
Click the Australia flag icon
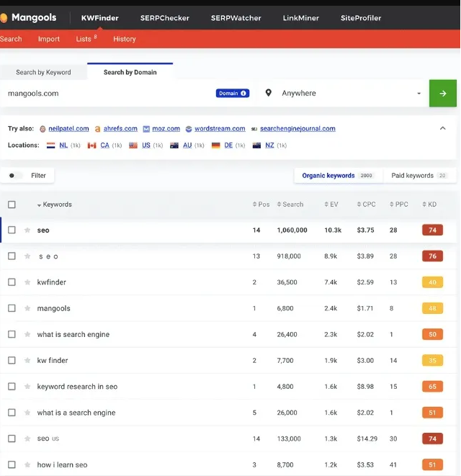click(x=174, y=145)
